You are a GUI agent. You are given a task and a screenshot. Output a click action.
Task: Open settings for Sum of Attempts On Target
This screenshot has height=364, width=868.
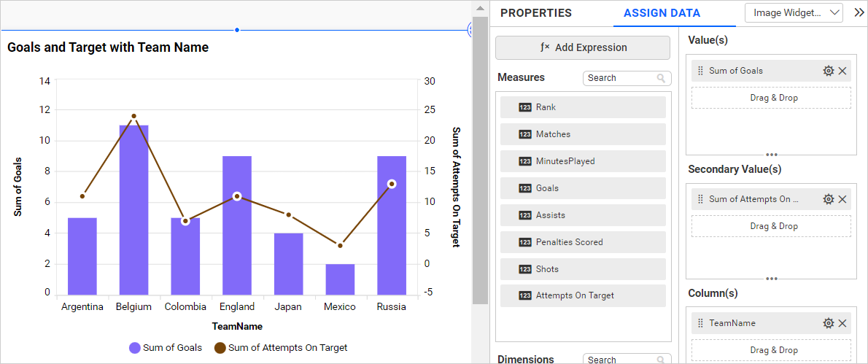pos(828,199)
